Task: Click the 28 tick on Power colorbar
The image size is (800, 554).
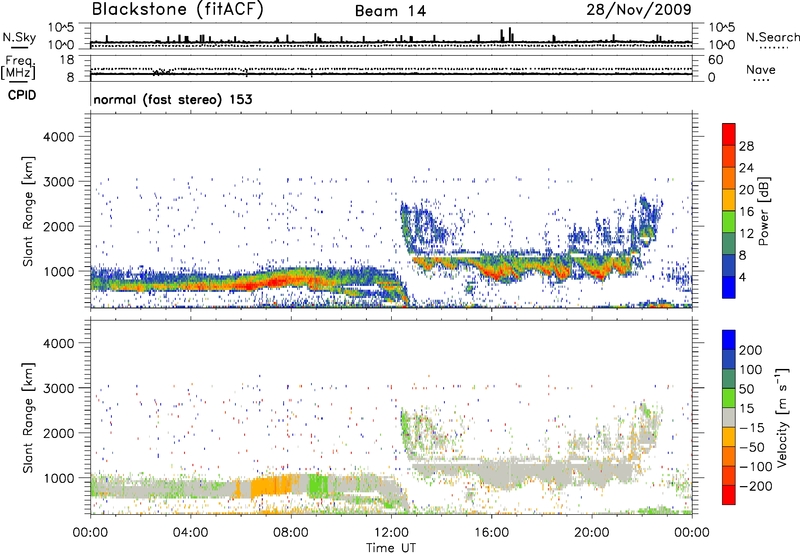Action: coord(746,146)
